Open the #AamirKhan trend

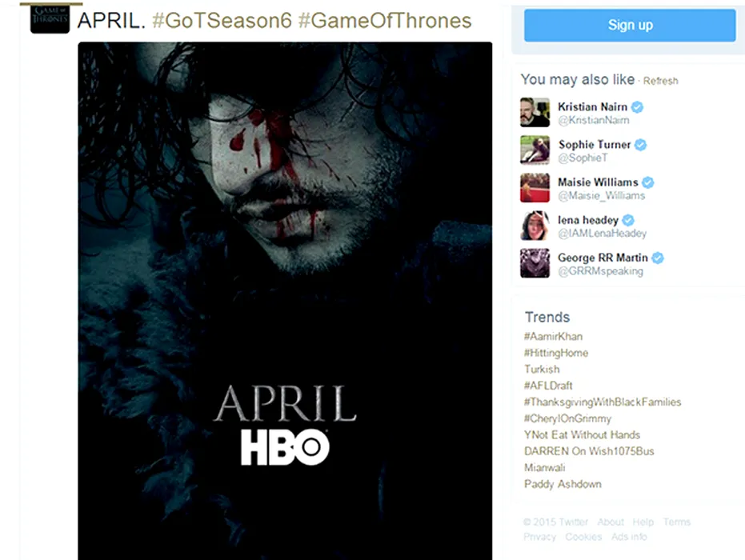coord(553,336)
